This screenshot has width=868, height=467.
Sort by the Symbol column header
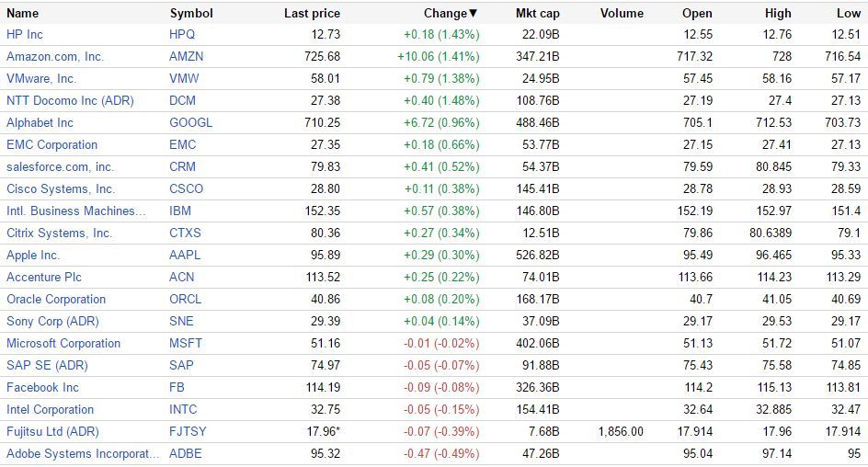tap(191, 13)
